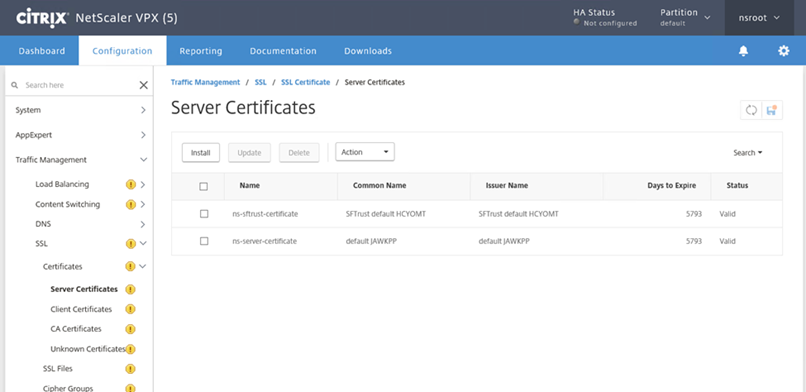Click the Install button

coord(201,153)
